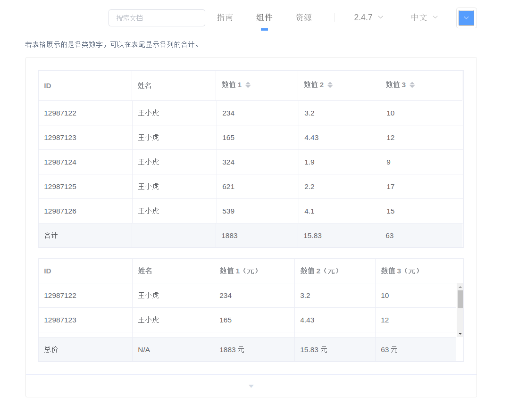Click the value 4.1 cell
The width and height of the screenshot is (527, 420).
(340, 211)
